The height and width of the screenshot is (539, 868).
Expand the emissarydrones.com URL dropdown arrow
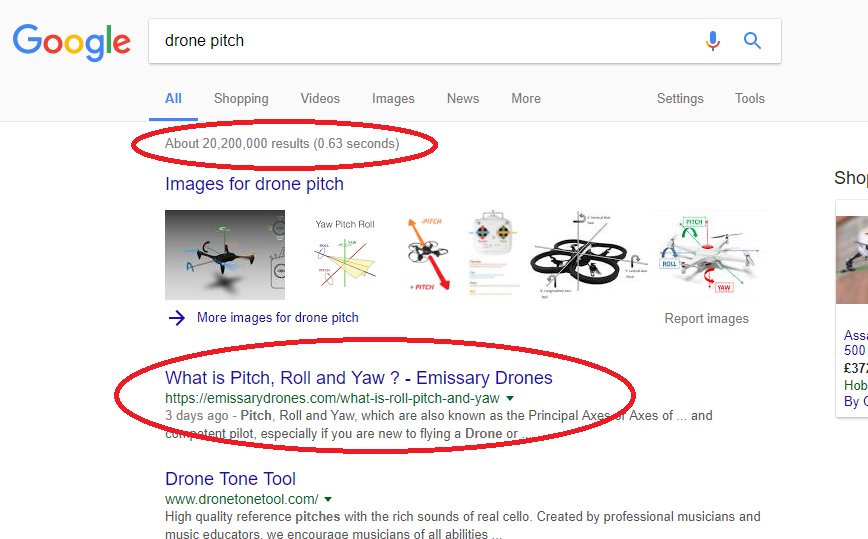tap(510, 398)
